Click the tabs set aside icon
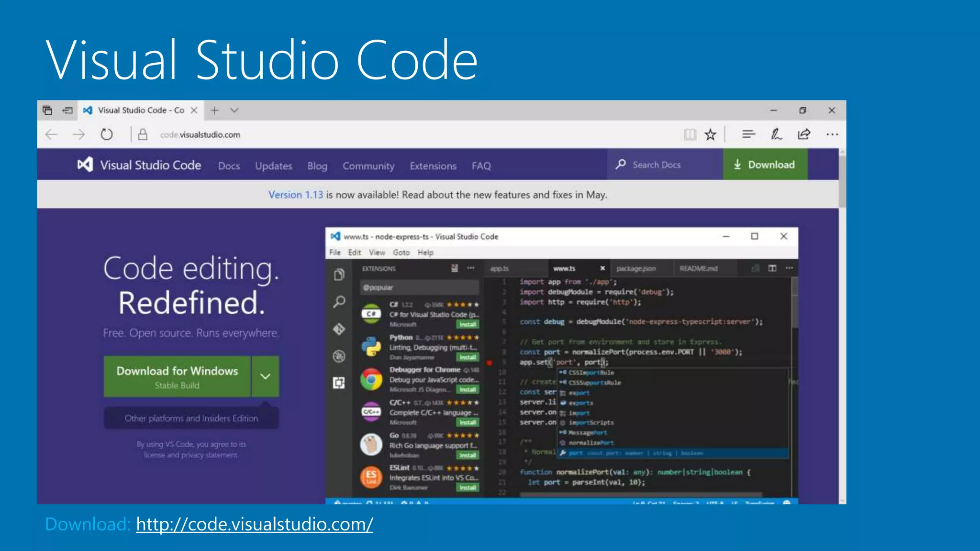 tap(47, 110)
